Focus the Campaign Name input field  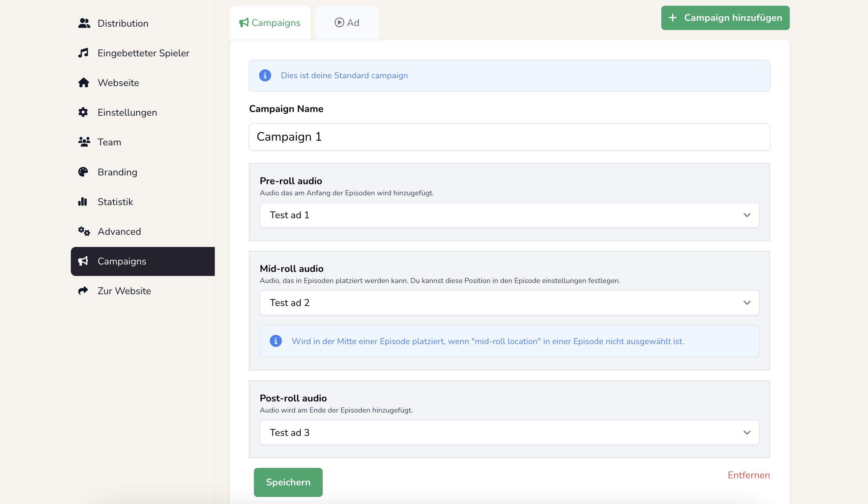509,137
